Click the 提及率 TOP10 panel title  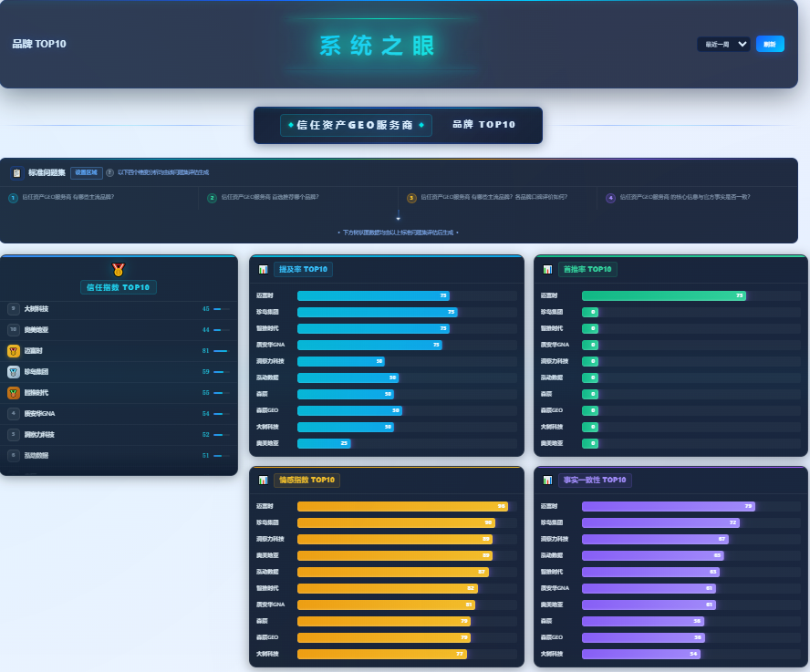303,269
